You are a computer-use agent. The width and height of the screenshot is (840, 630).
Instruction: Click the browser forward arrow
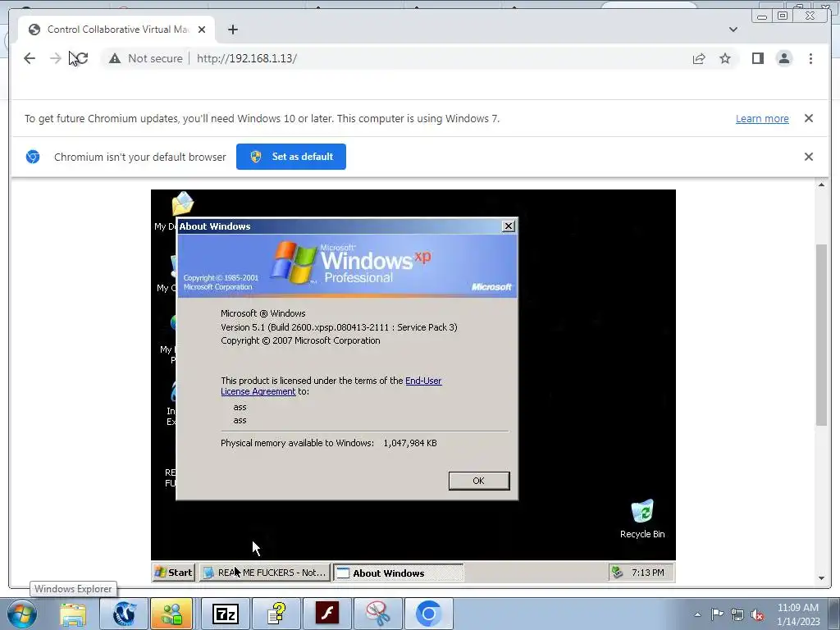55,58
